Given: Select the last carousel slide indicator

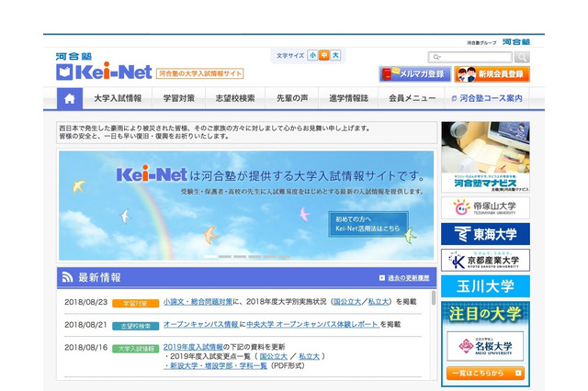Looking at the screenshot, I should [x=284, y=257].
